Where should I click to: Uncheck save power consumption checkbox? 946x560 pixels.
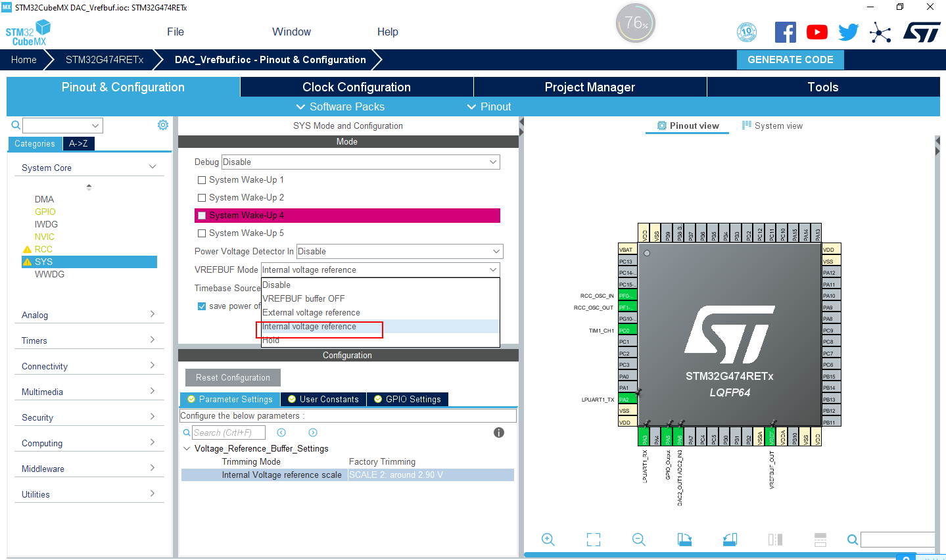click(x=202, y=306)
